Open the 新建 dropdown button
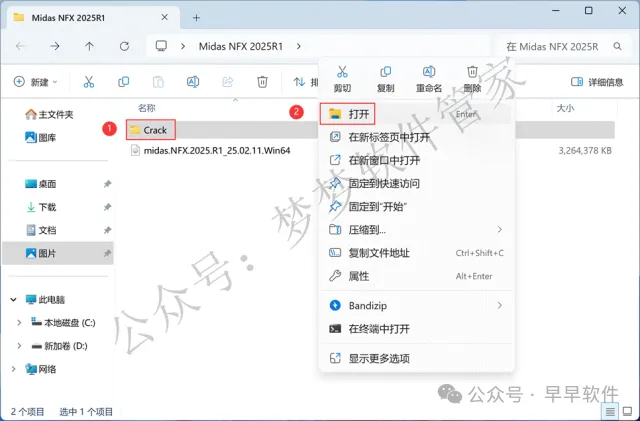 [x=36, y=82]
